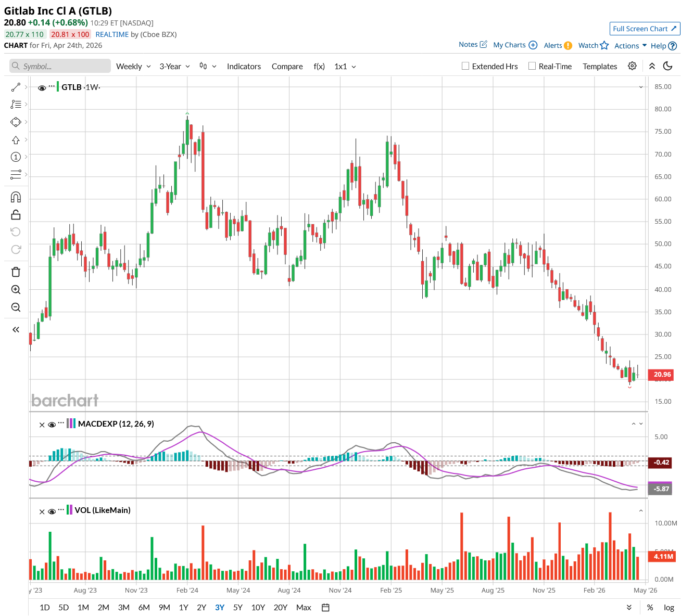Image resolution: width=681 pixels, height=616 pixels.
Task: Open the custom date range calendar
Action: (x=325, y=607)
